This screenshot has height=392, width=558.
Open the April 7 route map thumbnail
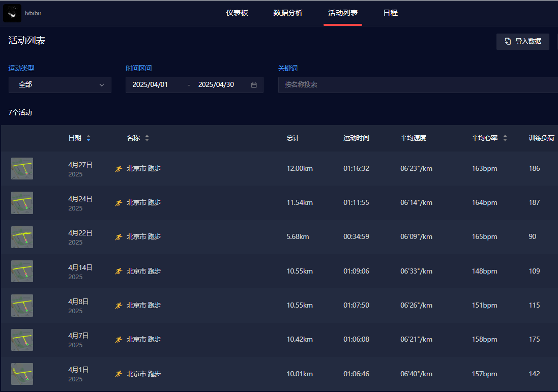pyautogui.click(x=22, y=339)
